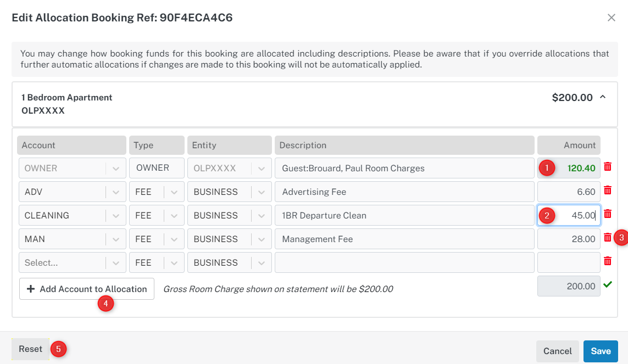Delete the OWNER allocation row
Screen dimensions: 628x364
click(x=608, y=167)
